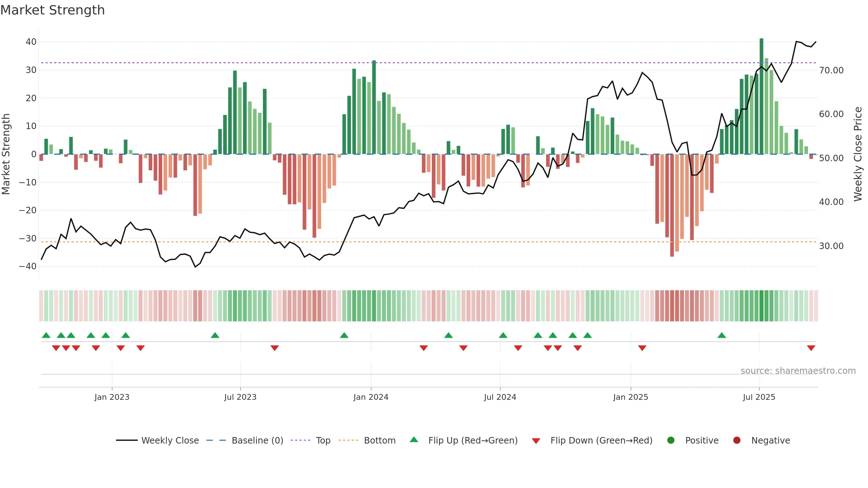Image resolution: width=868 pixels, height=488 pixels.
Task: Click the orange Bottom dotted threshold line
Action: (429, 242)
